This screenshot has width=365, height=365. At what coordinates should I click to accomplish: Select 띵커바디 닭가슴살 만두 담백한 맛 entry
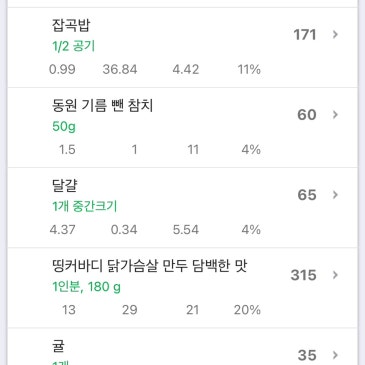(x=182, y=288)
